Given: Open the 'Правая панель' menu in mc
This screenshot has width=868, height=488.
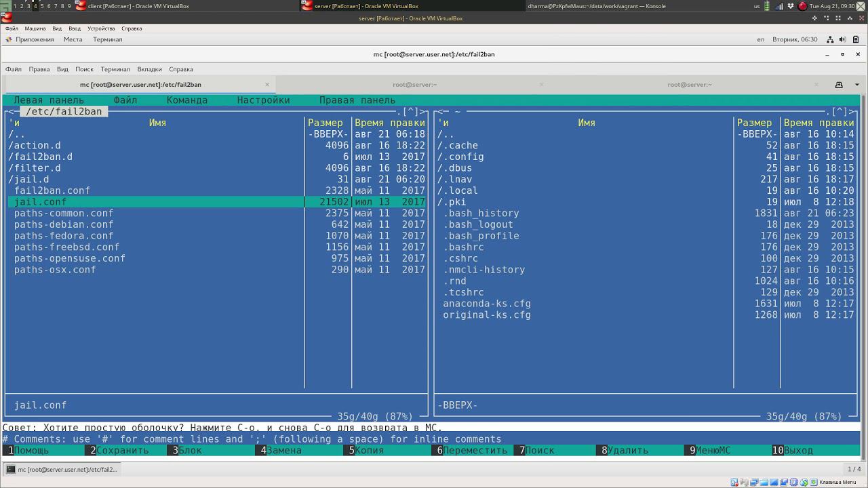Looking at the screenshot, I should tap(357, 100).
